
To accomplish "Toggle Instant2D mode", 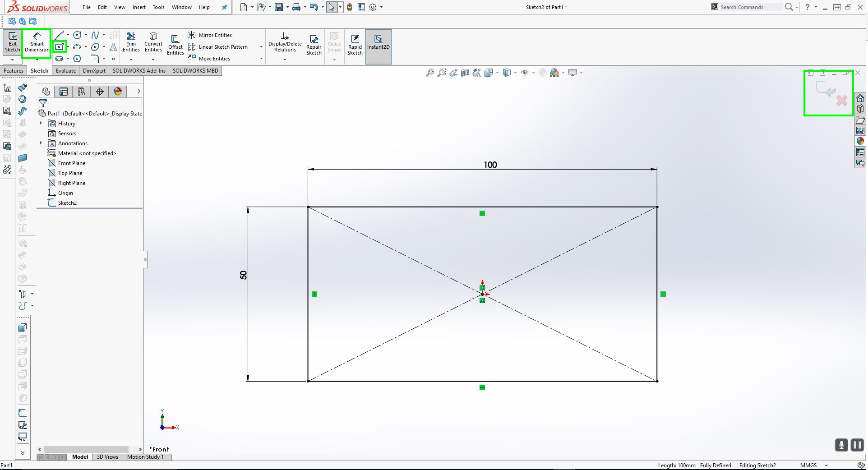I will (x=378, y=46).
